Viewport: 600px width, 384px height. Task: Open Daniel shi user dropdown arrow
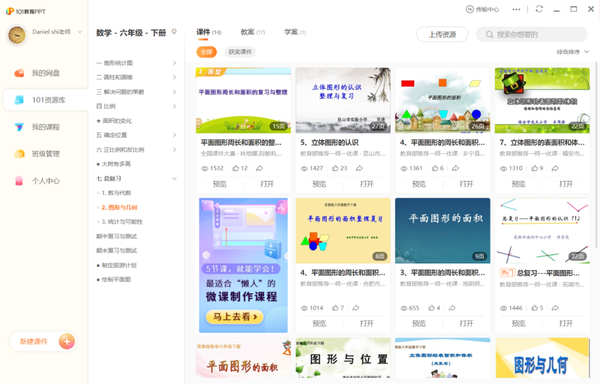coord(80,32)
